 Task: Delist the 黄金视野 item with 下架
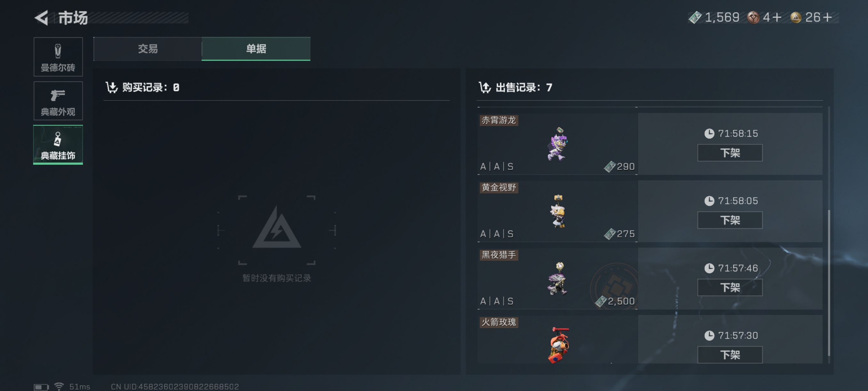[729, 220]
